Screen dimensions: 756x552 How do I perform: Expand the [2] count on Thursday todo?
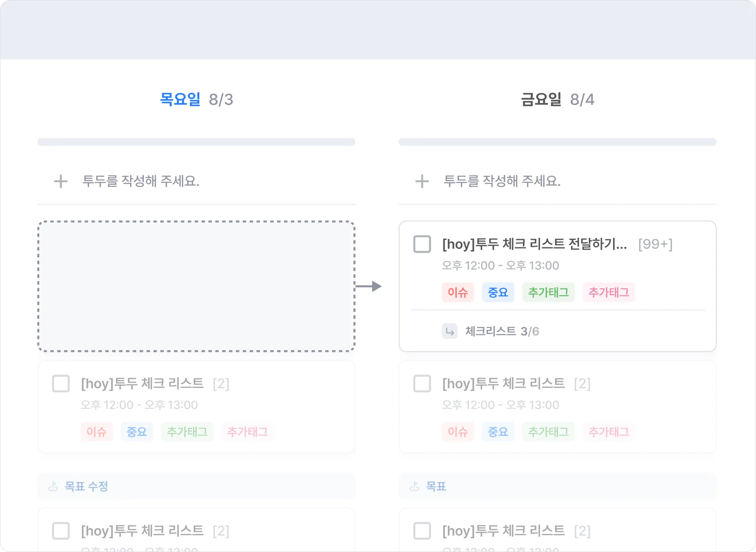point(221,384)
